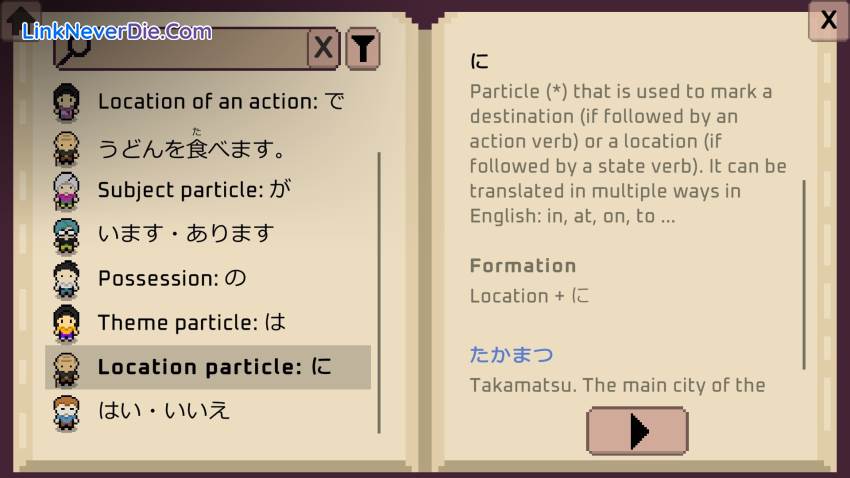
Task: Clear the search with the X button
Action: pos(323,47)
